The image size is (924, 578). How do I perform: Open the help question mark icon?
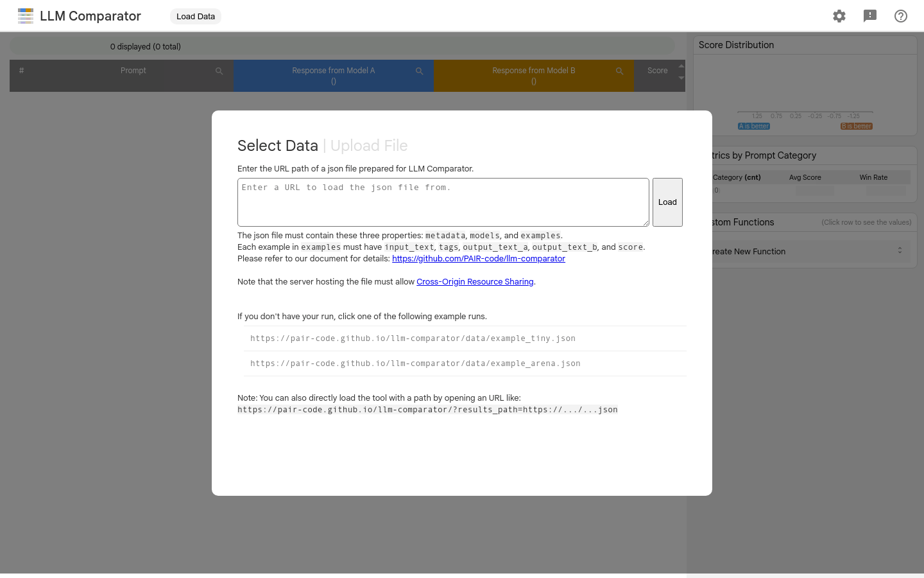(x=901, y=16)
